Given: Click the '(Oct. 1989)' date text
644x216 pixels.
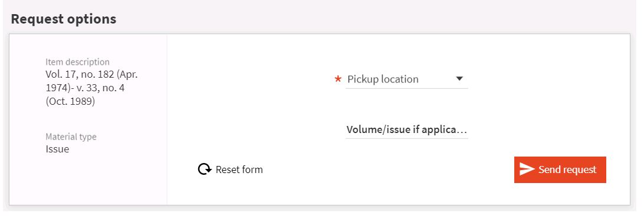Looking at the screenshot, I should click(70, 101).
